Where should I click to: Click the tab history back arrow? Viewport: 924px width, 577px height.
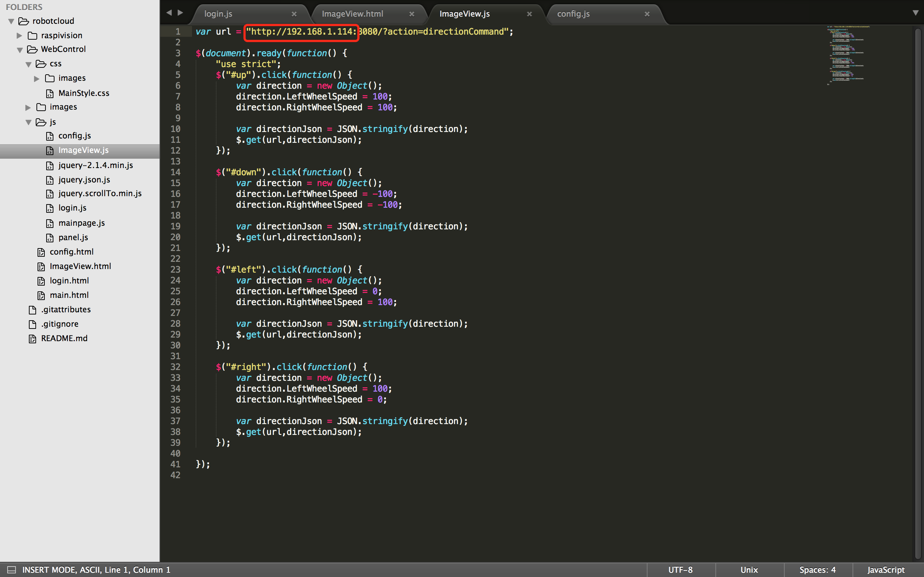(169, 13)
